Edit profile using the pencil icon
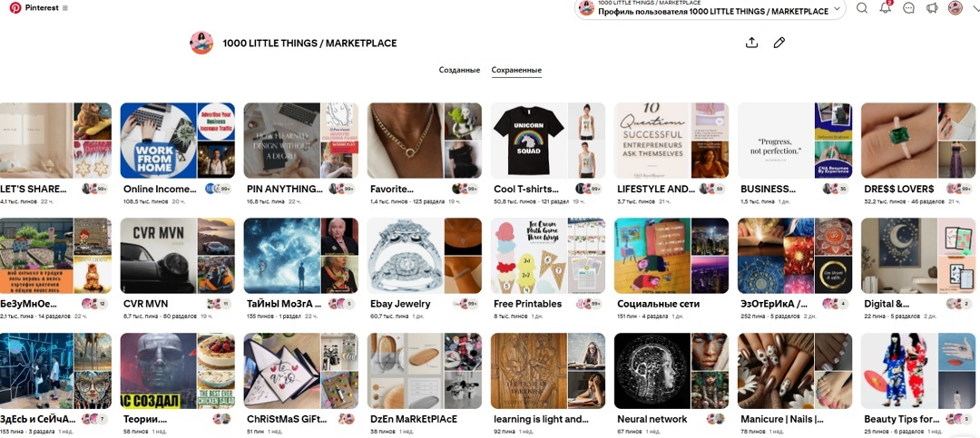 point(779,43)
